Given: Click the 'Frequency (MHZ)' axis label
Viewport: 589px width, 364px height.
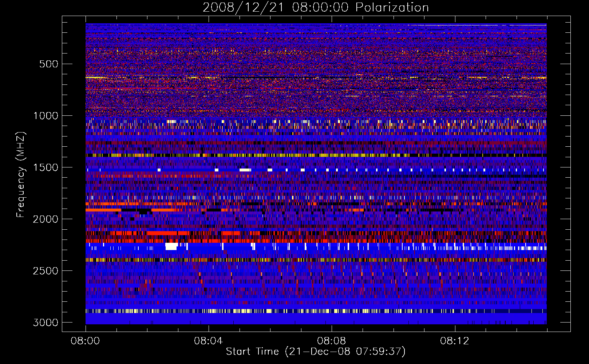Looking at the screenshot, I should coord(21,175).
